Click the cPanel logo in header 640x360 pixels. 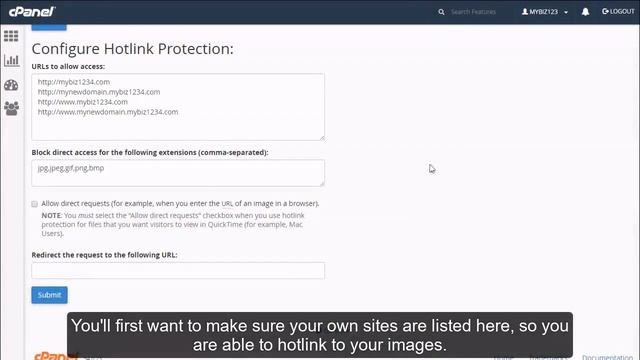(32, 11)
